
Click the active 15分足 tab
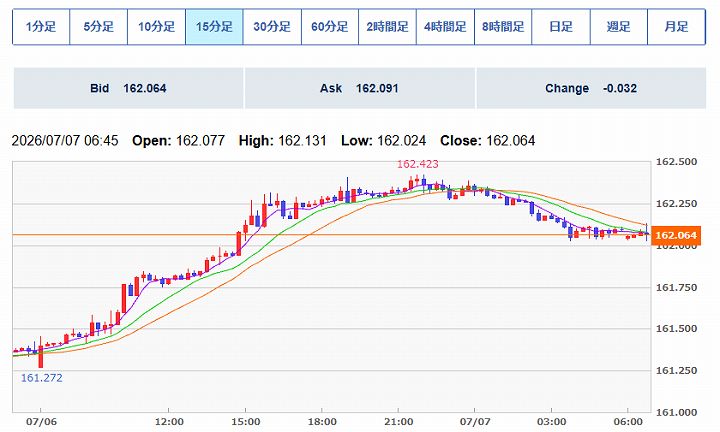214,27
